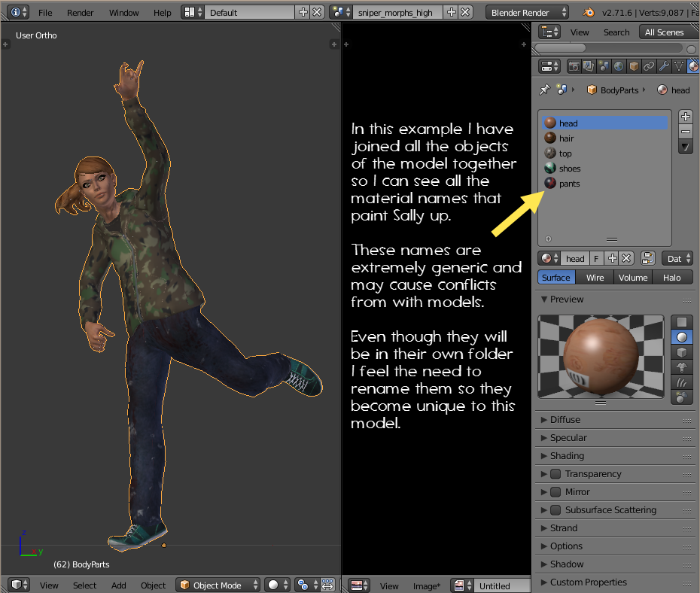Click the pin icon beside BodyParts breadcrumb

click(544, 90)
